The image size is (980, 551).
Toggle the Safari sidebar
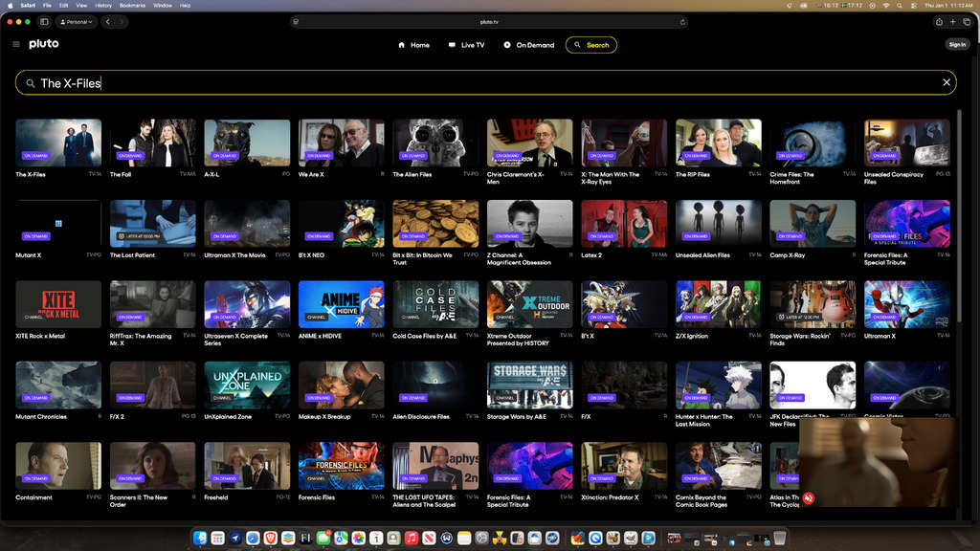46,21
